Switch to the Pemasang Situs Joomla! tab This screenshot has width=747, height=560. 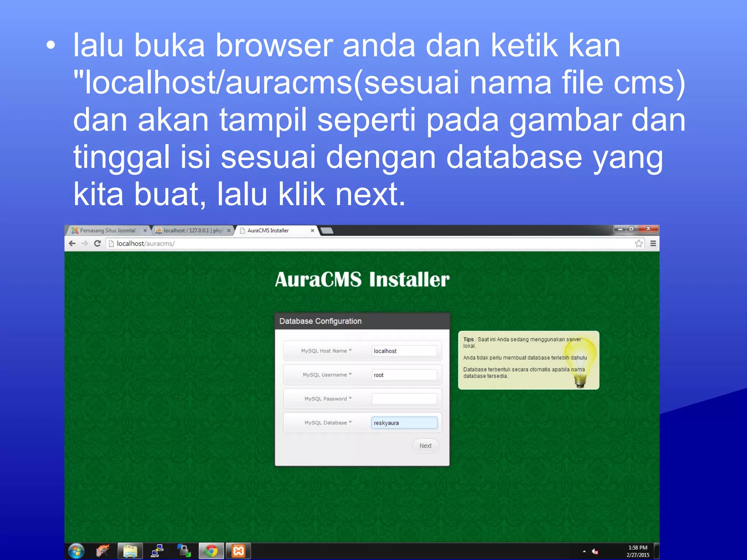(x=108, y=230)
